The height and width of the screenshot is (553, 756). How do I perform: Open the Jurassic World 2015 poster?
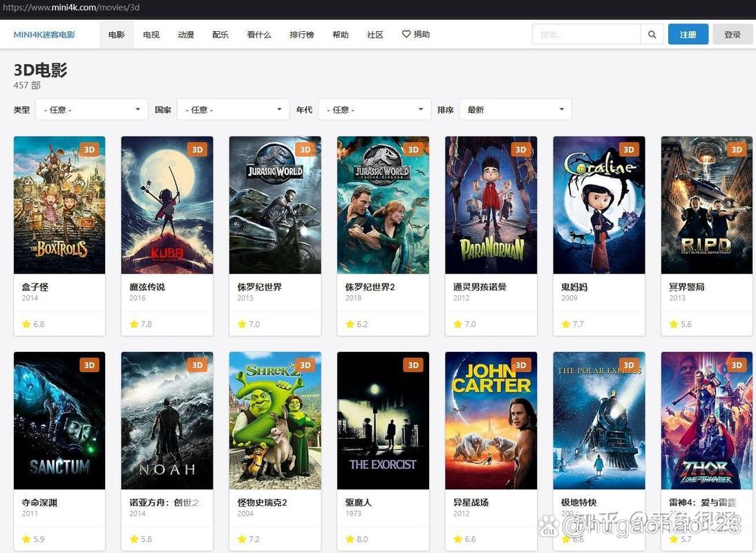[x=275, y=205]
